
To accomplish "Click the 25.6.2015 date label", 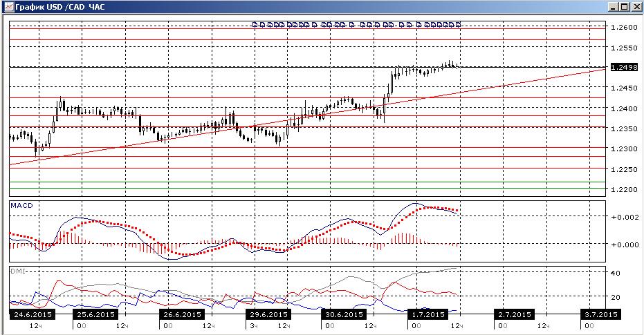I will (x=95, y=314).
